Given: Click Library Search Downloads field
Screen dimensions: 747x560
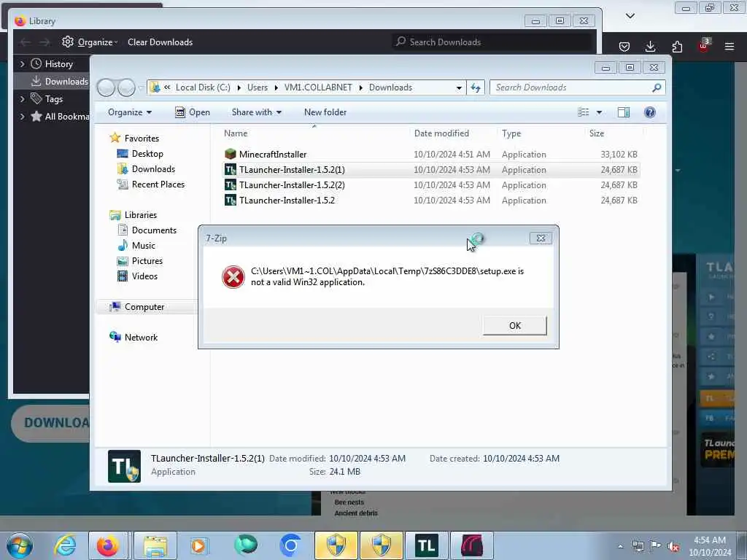Looking at the screenshot, I should pyautogui.click(x=492, y=42).
